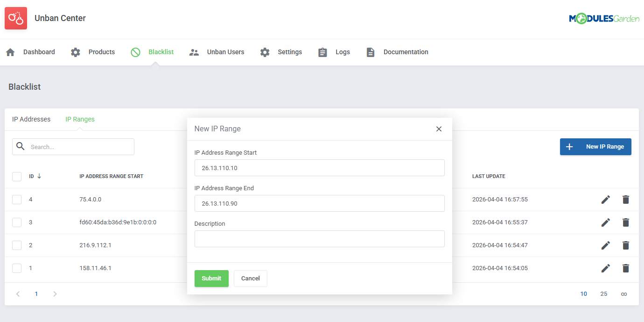Submit the new IP range form
This screenshot has height=322, width=644.
pyautogui.click(x=211, y=278)
